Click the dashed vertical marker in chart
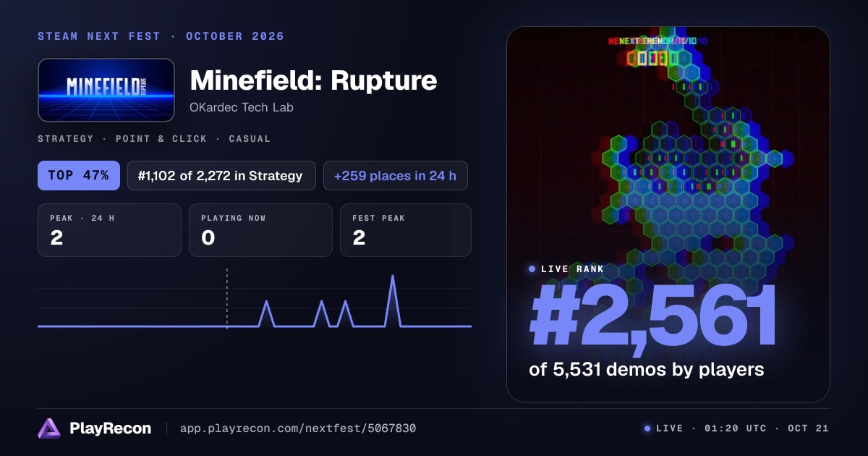 click(x=227, y=299)
